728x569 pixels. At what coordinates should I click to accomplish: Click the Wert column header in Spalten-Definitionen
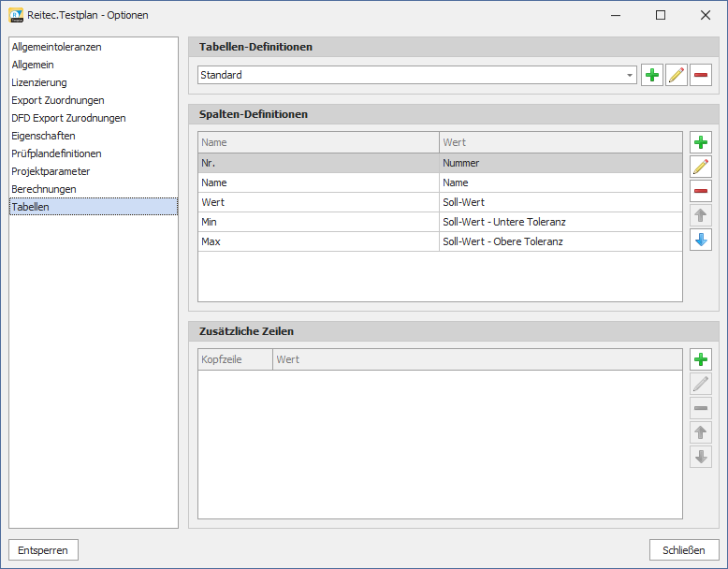pyautogui.click(x=560, y=142)
